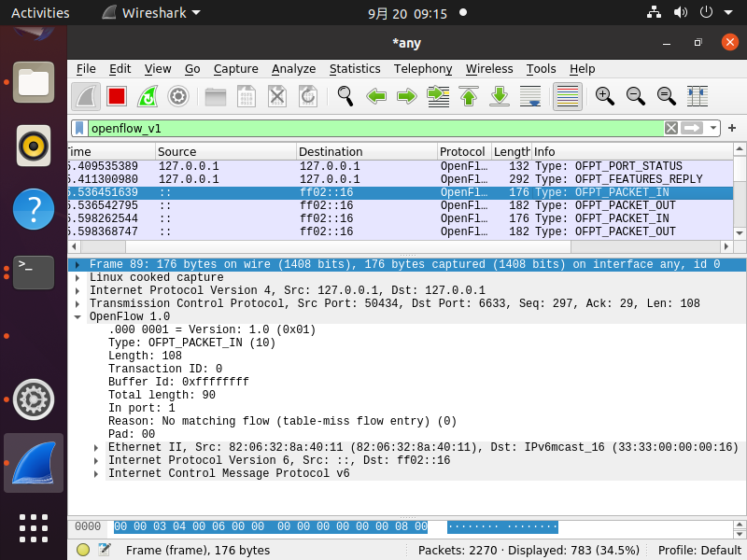Open the Analyze menu

click(x=293, y=69)
